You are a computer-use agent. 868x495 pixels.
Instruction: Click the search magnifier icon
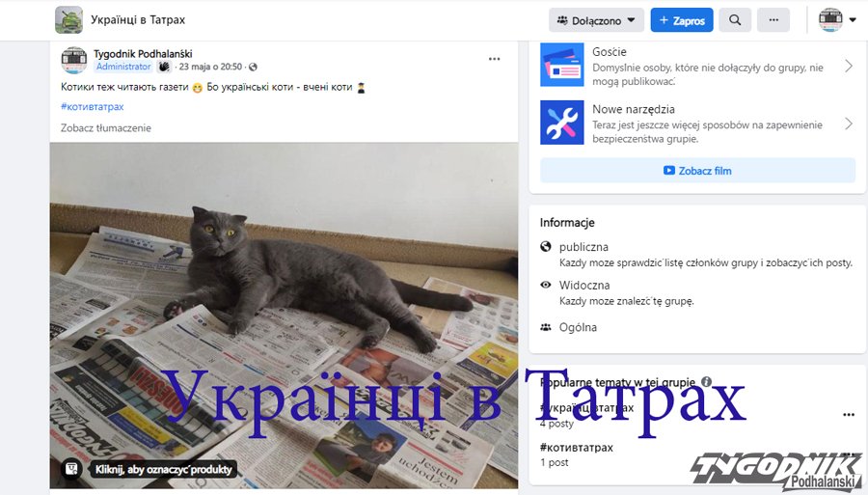click(735, 20)
